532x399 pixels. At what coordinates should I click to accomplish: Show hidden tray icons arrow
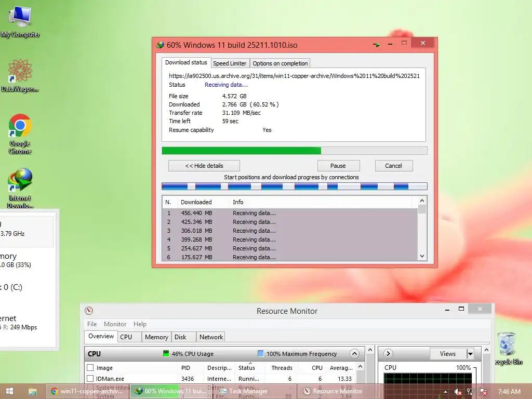pyautogui.click(x=445, y=392)
